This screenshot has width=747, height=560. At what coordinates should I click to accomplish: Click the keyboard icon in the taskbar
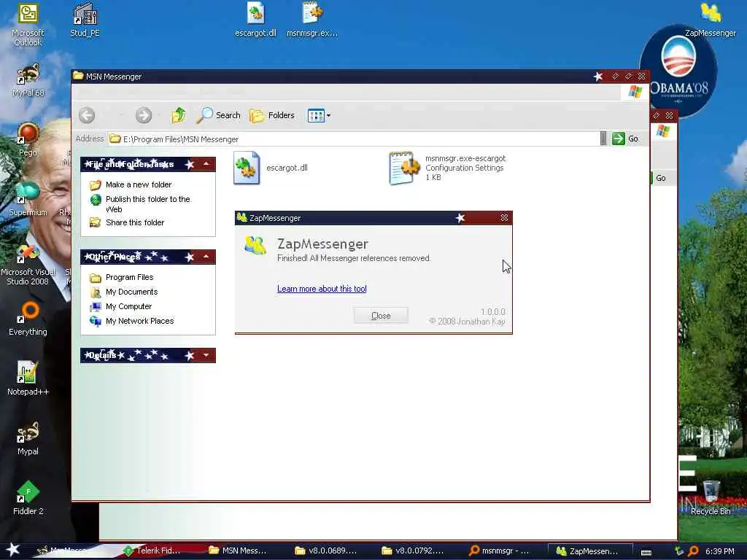(x=646, y=552)
